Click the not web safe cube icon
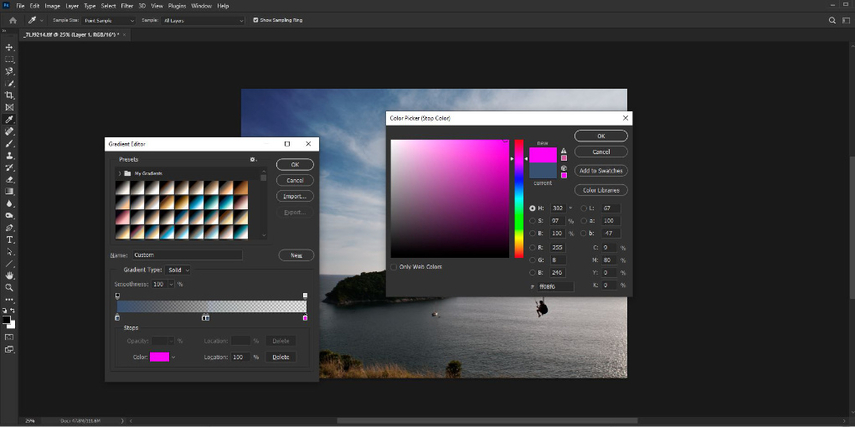The width and height of the screenshot is (855, 427). (564, 169)
